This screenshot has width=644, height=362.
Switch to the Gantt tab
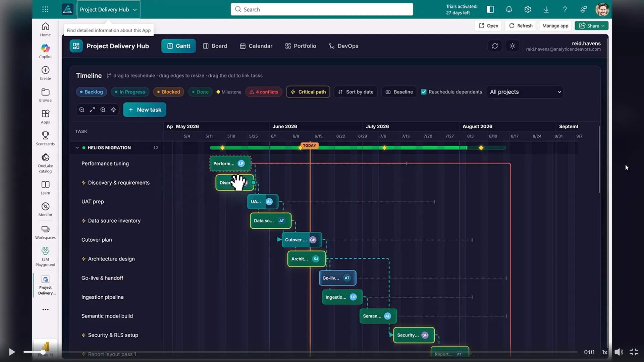[178, 46]
